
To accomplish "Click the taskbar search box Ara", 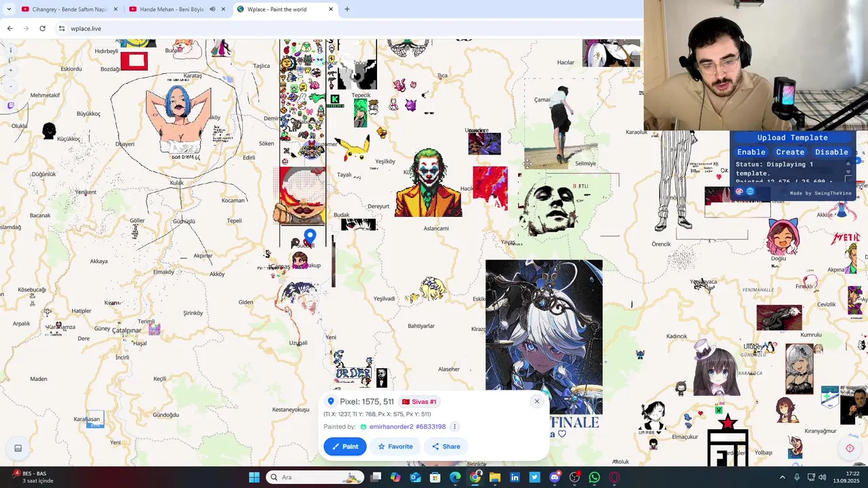I will pyautogui.click(x=315, y=477).
